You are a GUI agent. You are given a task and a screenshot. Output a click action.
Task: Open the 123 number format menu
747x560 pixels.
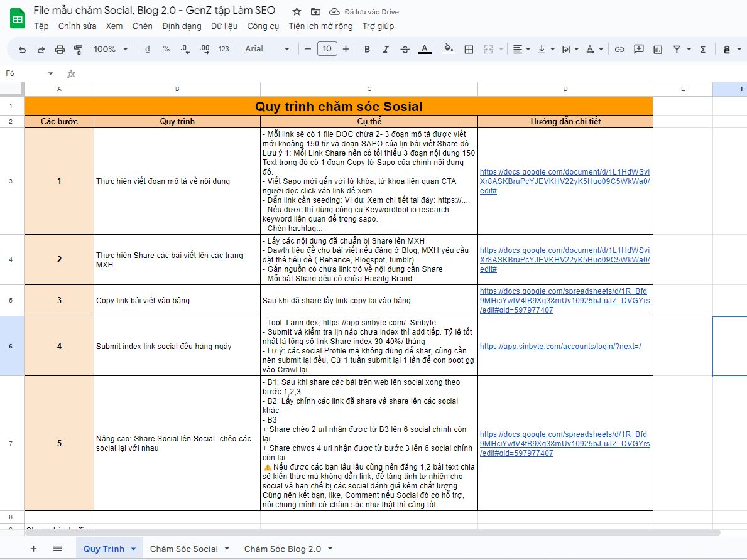click(x=224, y=49)
